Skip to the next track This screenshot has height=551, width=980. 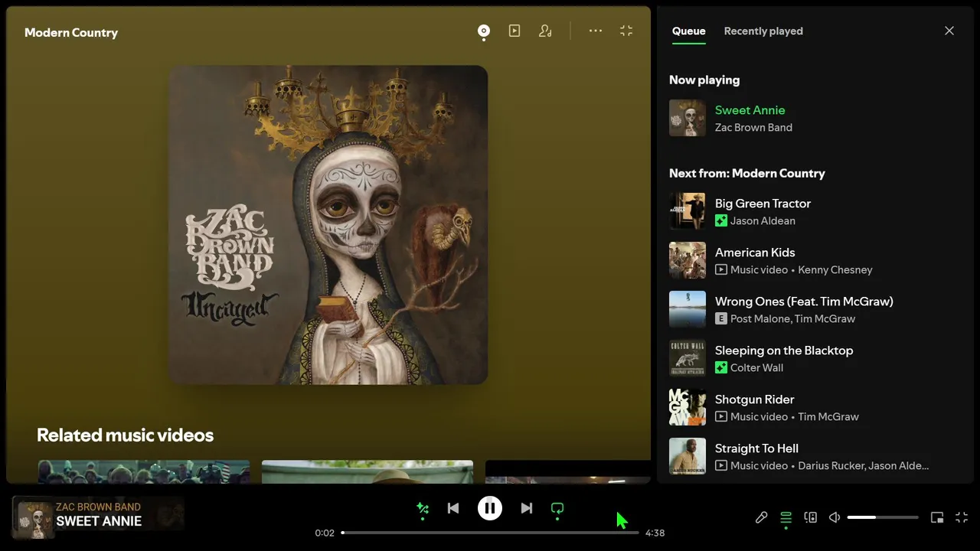[527, 508]
